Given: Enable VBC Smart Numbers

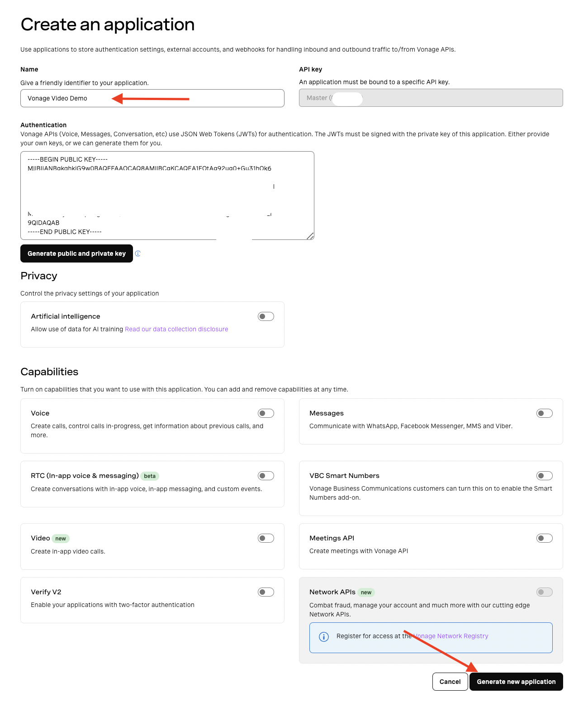Looking at the screenshot, I should click(544, 475).
